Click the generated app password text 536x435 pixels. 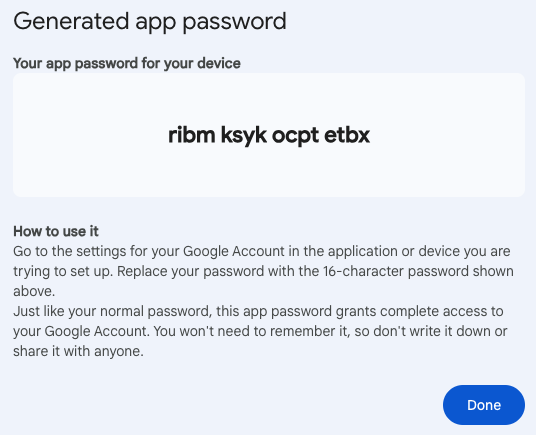click(x=269, y=135)
